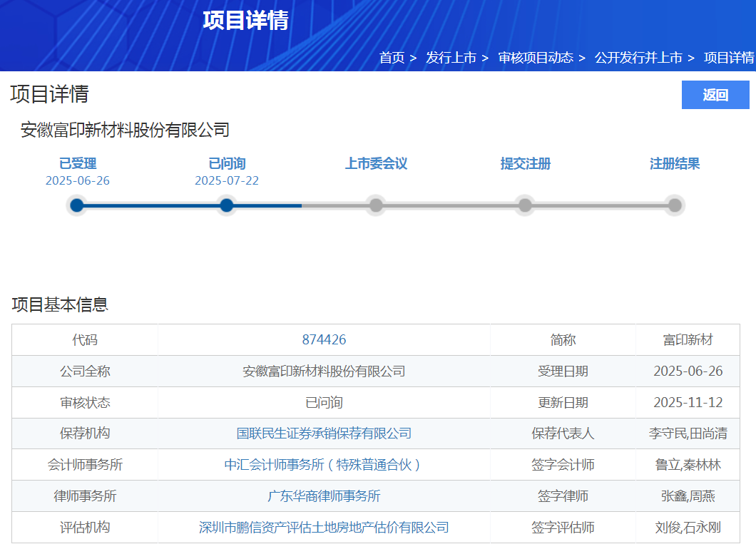Open 广东华商律师事务所 law firm link

(x=324, y=496)
